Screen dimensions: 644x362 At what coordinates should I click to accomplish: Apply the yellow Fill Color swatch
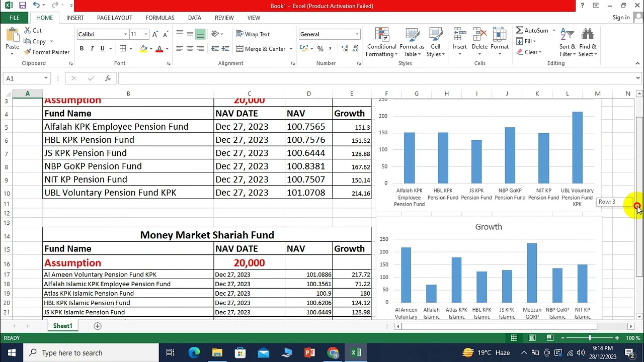[143, 49]
